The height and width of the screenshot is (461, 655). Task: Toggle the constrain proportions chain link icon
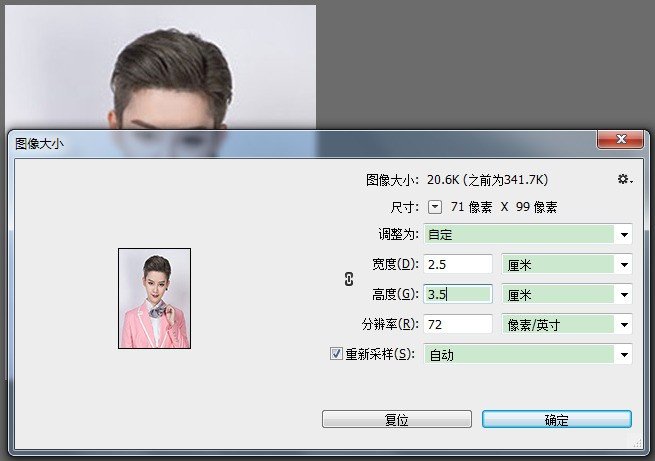pos(349,280)
